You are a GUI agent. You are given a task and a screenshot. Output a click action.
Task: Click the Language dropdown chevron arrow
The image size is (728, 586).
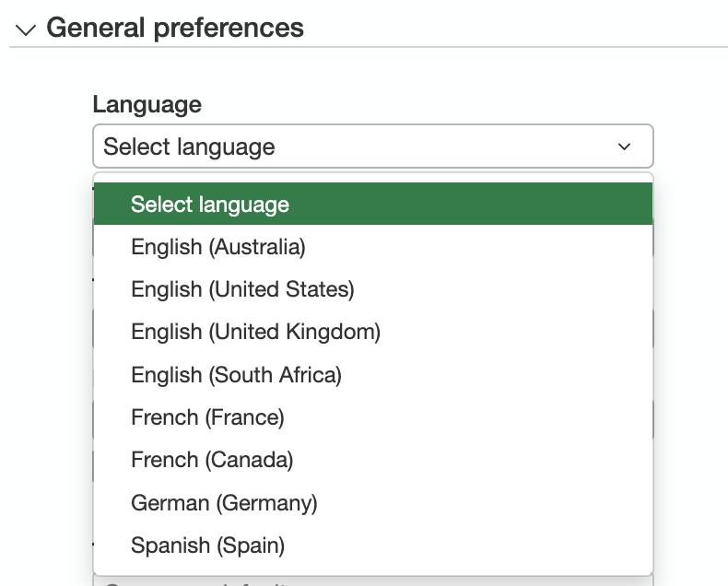pyautogui.click(x=624, y=146)
